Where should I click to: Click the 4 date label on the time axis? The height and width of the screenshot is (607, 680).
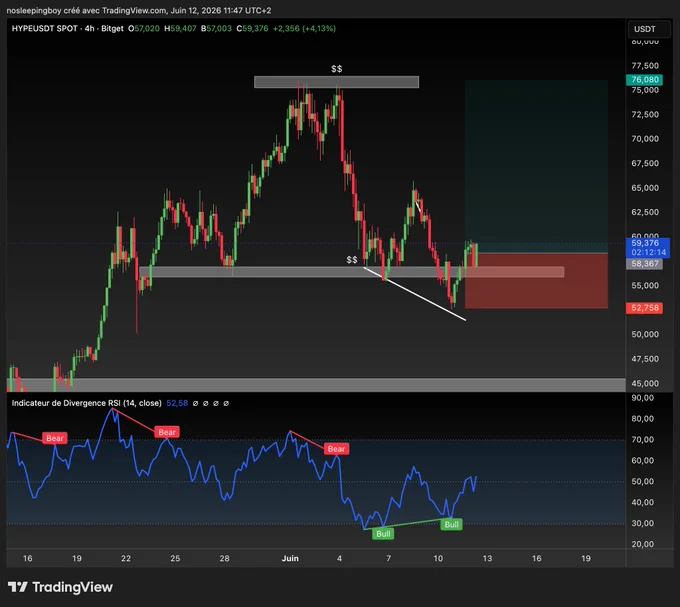pyautogui.click(x=339, y=558)
